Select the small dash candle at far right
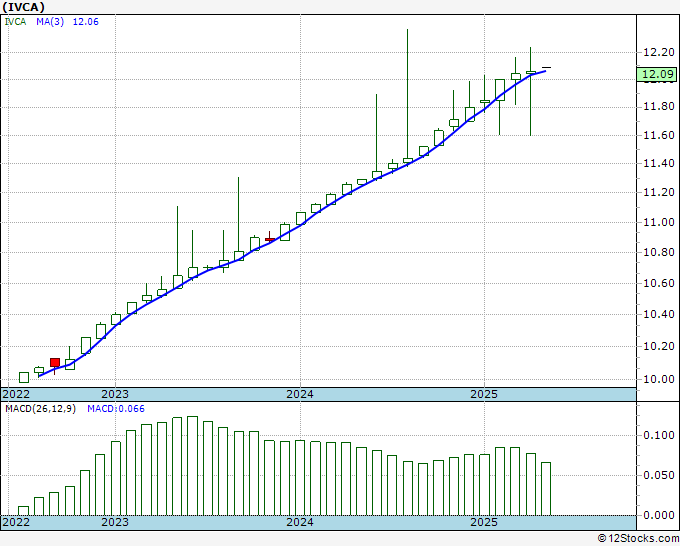This screenshot has height=546, width=680. (546, 68)
